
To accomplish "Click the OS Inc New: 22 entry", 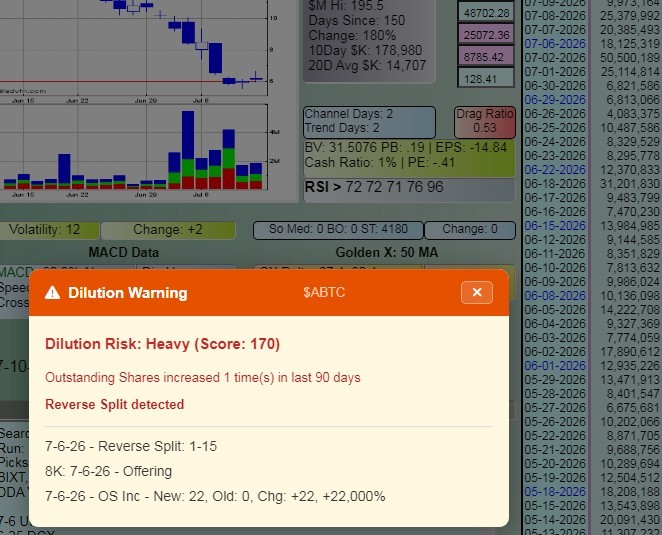I will 215,496.
